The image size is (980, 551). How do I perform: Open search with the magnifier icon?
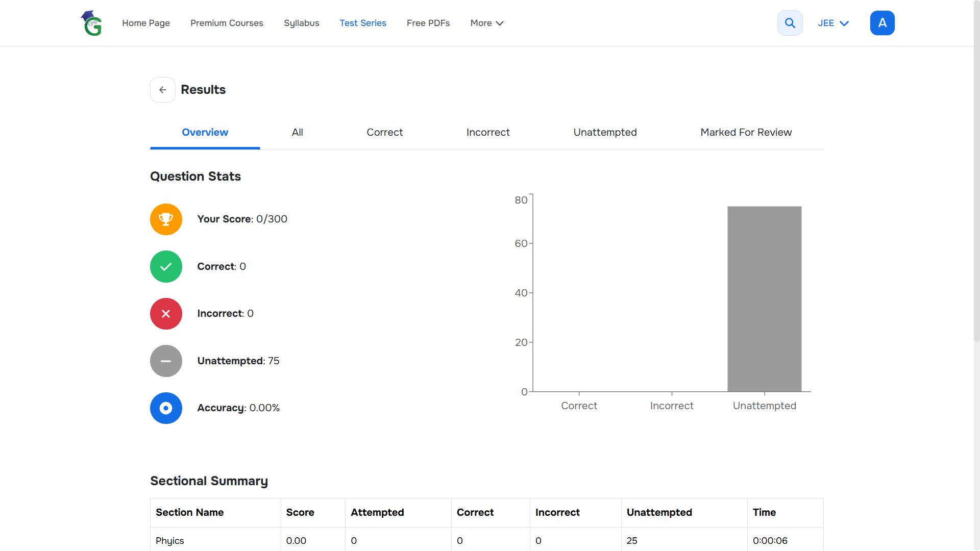tap(790, 23)
